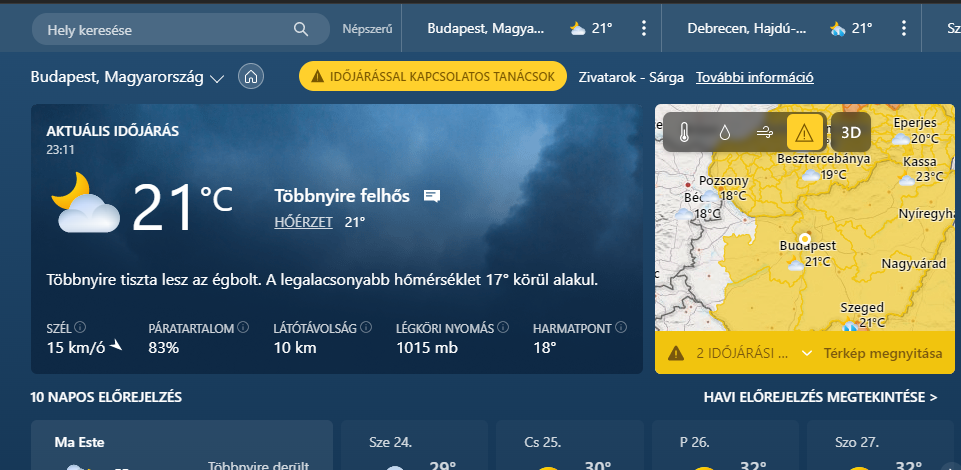Screen dimensions: 961x470
Task: Click the 83% humidity value
Action: click(x=163, y=348)
